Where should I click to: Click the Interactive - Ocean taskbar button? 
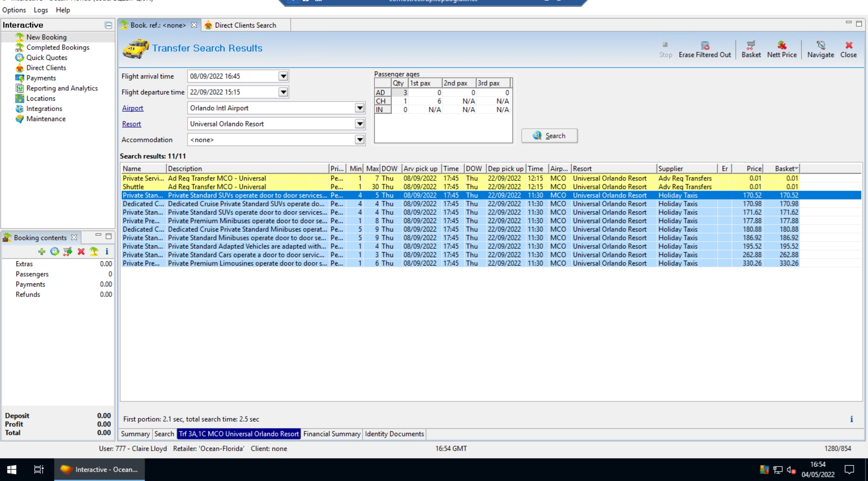[100, 470]
